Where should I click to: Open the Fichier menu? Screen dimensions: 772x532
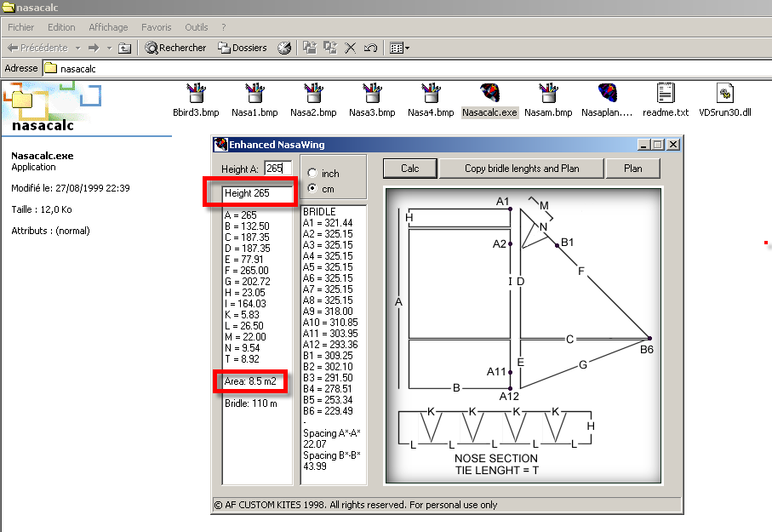[20, 27]
